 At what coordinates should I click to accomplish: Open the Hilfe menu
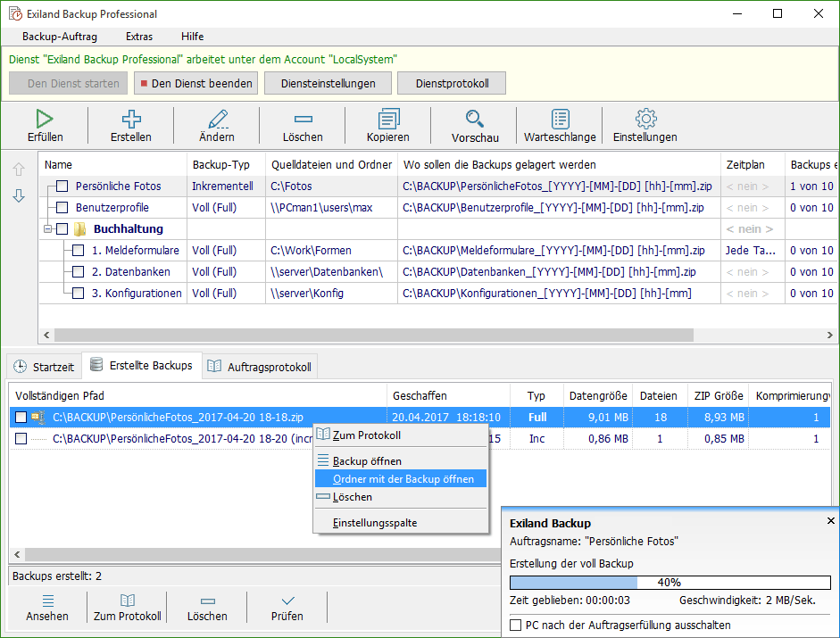point(192,37)
